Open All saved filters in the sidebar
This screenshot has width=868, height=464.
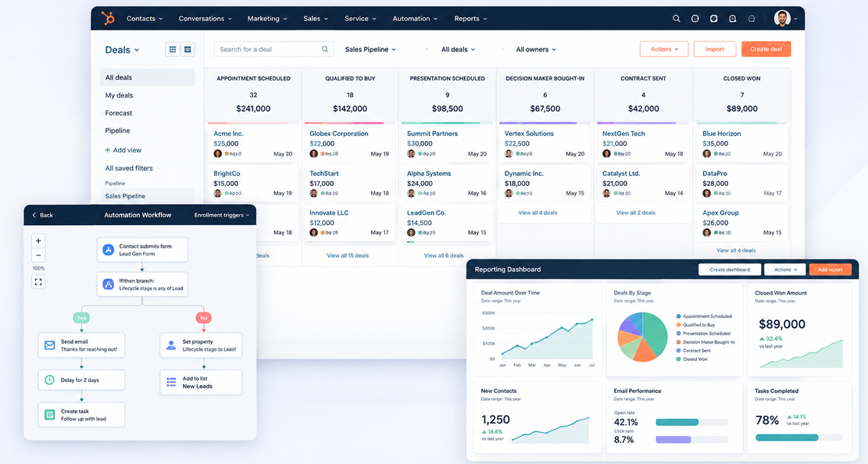tap(129, 168)
